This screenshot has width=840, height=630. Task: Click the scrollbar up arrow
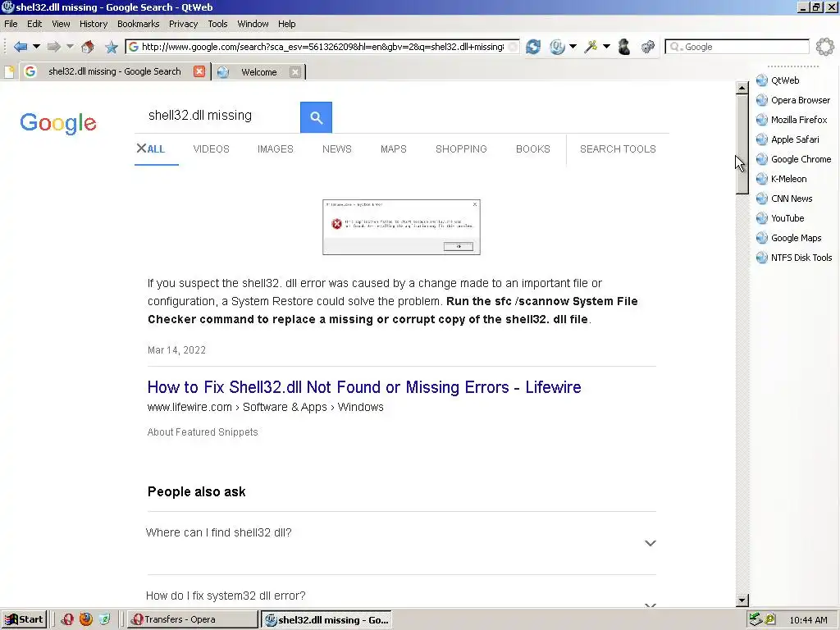pyautogui.click(x=742, y=88)
